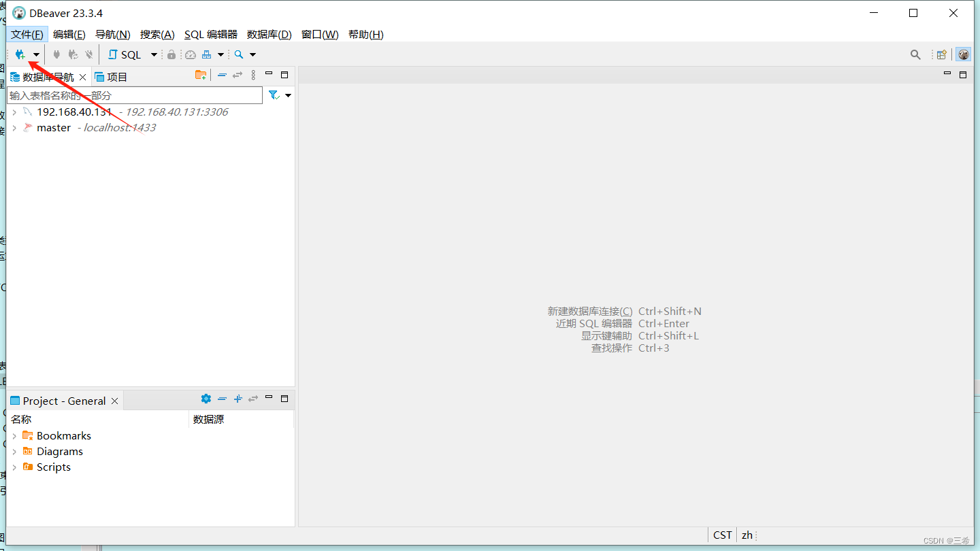The height and width of the screenshot is (551, 980).
Task: Click the toolbar blue search magnifier icon
Action: [239, 54]
